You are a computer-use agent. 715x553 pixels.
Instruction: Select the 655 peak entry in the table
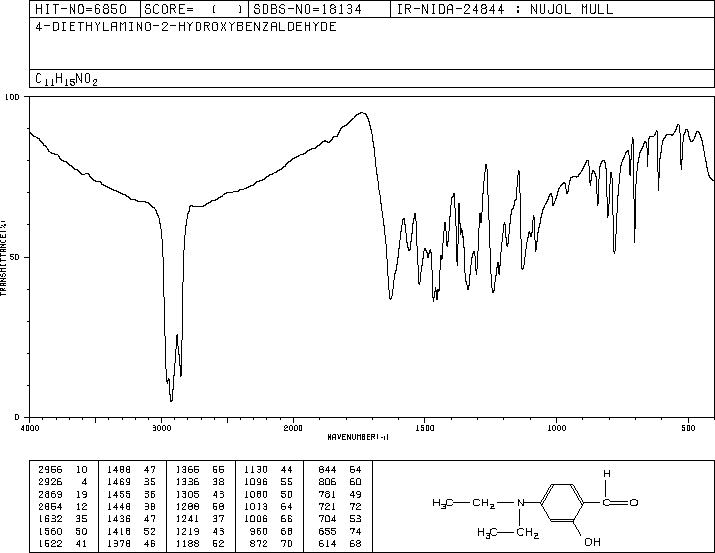click(x=340, y=531)
